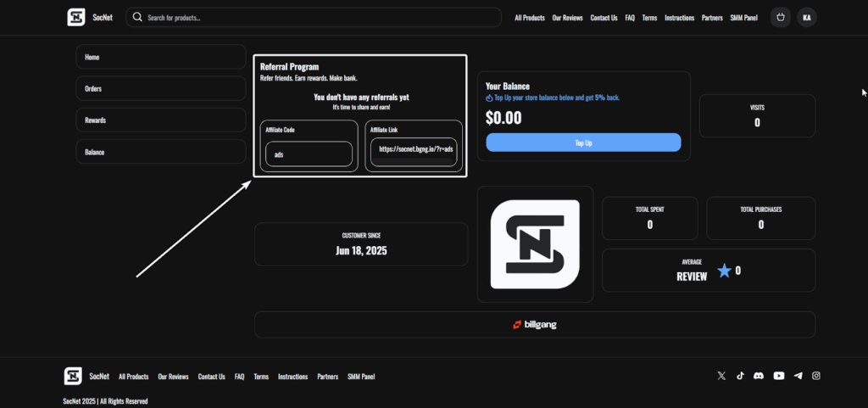Click the KA user avatar
Viewport: 868px width, 408px height.
pyautogui.click(x=806, y=17)
